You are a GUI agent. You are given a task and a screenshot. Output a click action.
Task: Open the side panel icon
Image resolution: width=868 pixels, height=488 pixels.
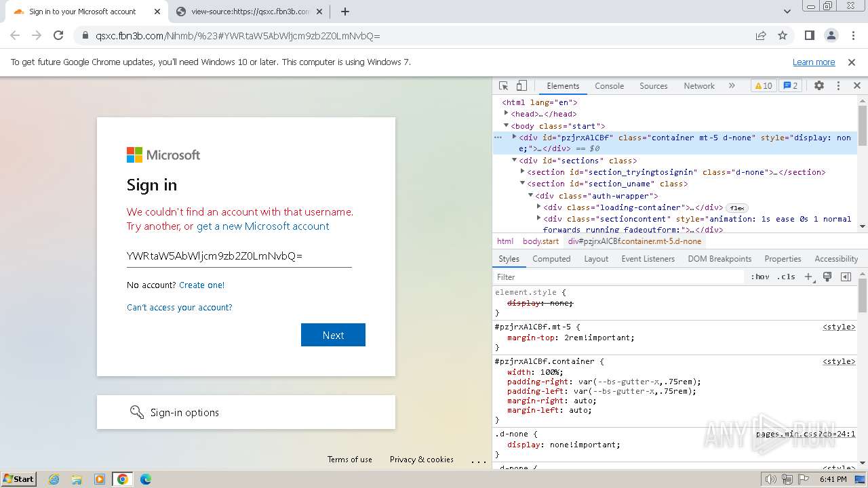coord(809,35)
